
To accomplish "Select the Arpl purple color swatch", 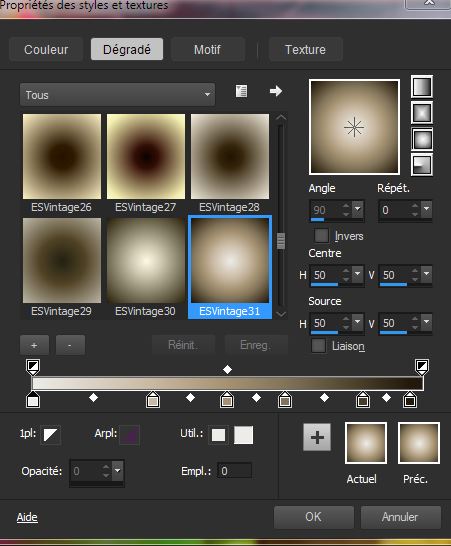I will coord(129,435).
